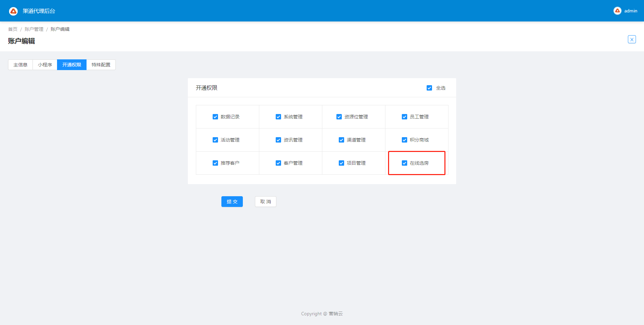Image resolution: width=644 pixels, height=325 pixels.
Task: Uncheck the 数据记录 permission
Action: point(215,117)
